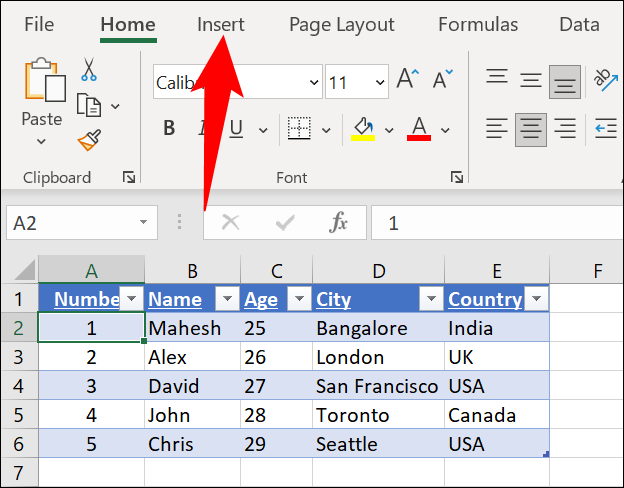Open the font size dropdown
The width and height of the screenshot is (624, 488).
click(x=379, y=82)
